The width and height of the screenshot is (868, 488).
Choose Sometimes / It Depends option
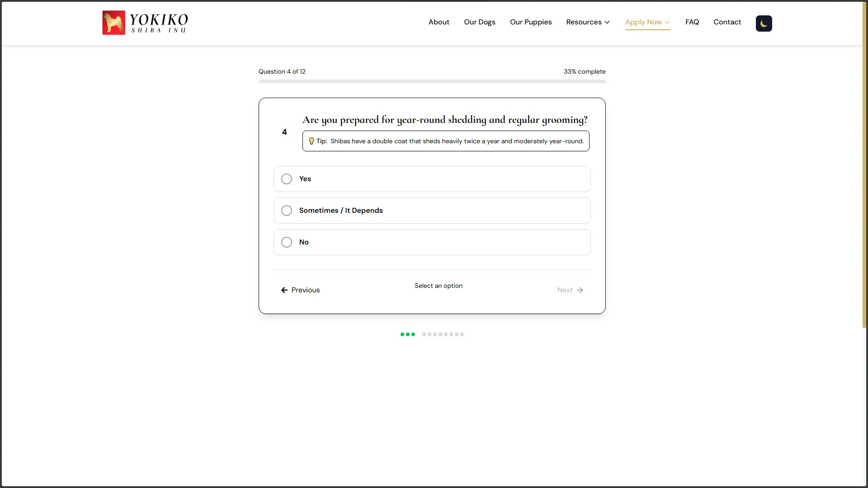432,211
